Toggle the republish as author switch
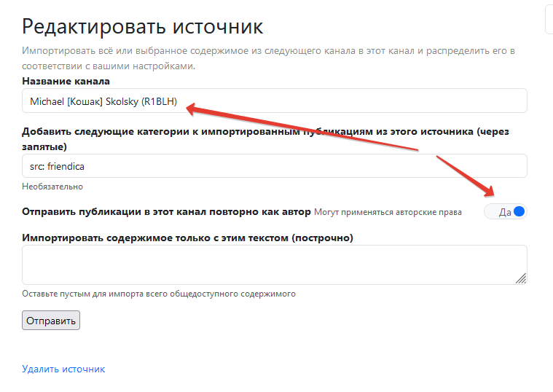The height and width of the screenshot is (392, 553). point(505,211)
